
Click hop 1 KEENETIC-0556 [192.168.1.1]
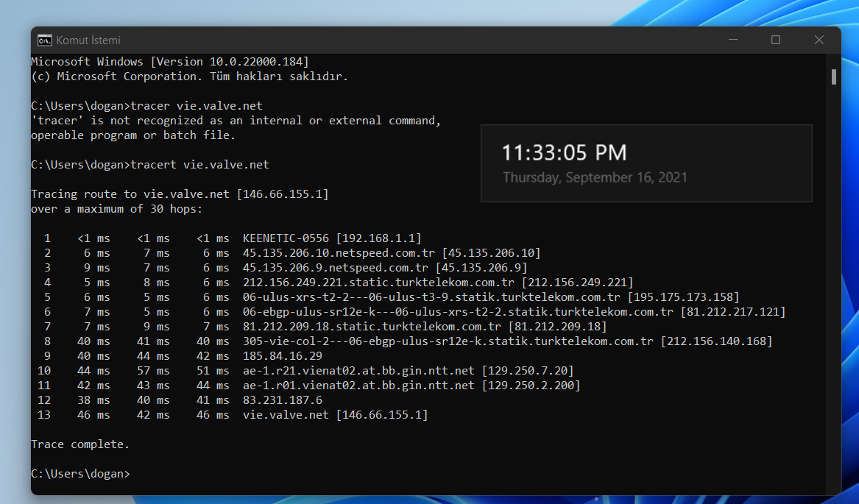(x=332, y=238)
